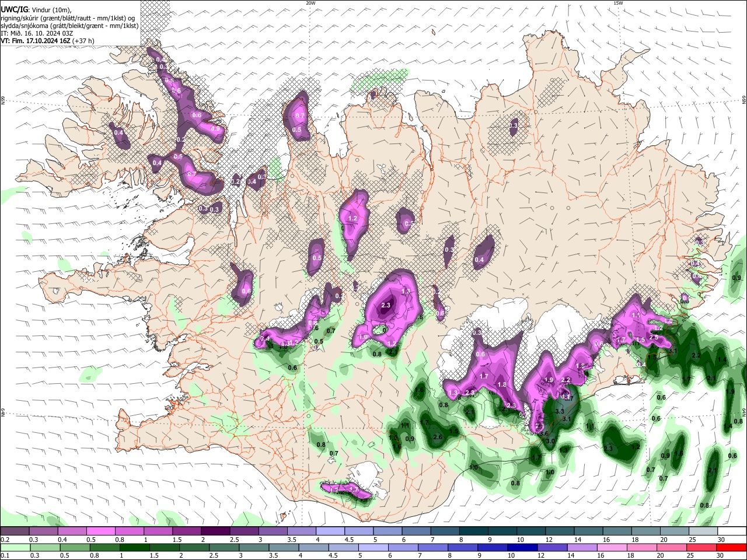
Task: Click the 20W longitude label
Action: [310, 3]
